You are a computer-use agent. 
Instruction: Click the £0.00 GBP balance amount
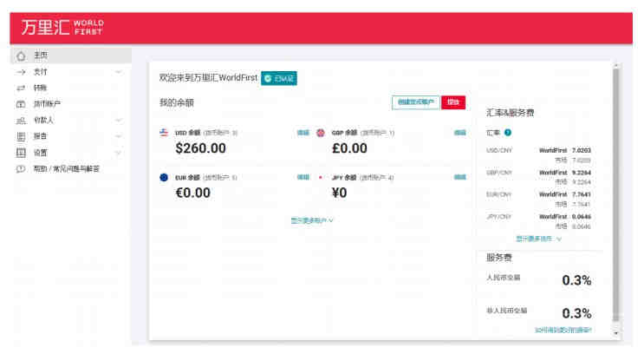tap(349, 148)
